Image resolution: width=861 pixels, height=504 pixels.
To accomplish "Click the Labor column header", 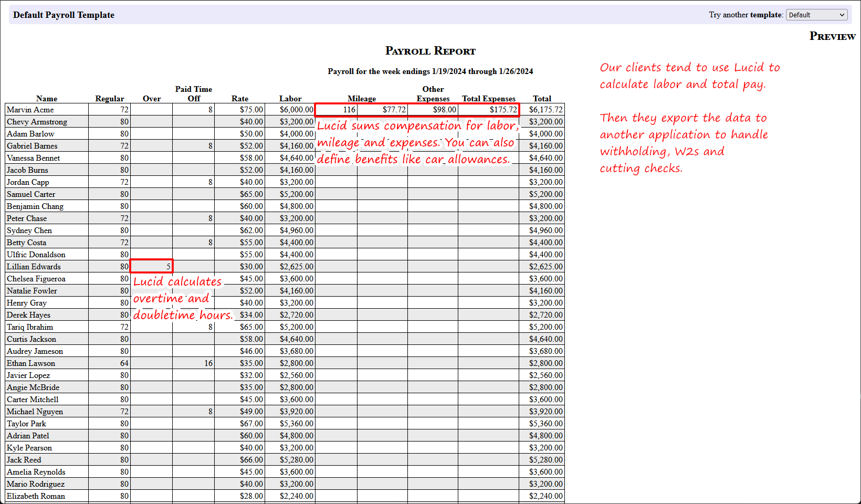I will [290, 99].
